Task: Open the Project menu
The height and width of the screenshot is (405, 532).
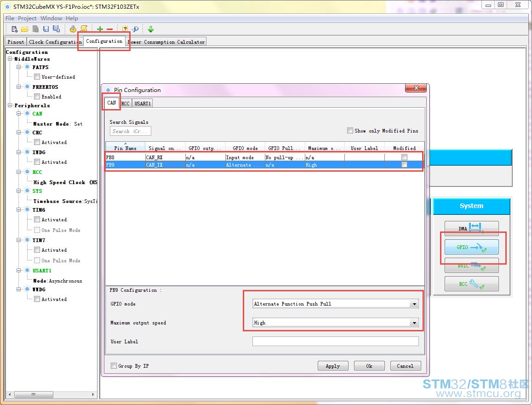Action: [x=27, y=18]
